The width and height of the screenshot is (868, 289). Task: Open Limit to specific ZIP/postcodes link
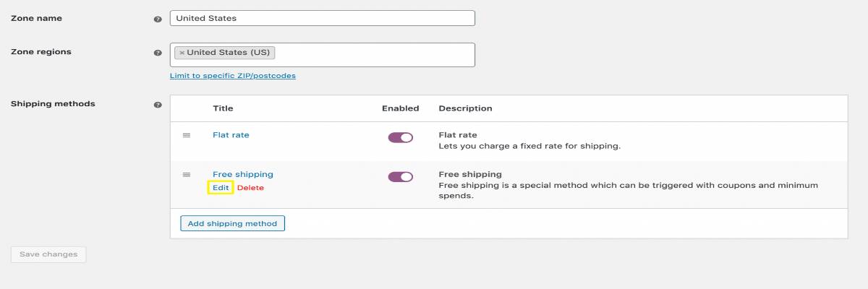232,76
